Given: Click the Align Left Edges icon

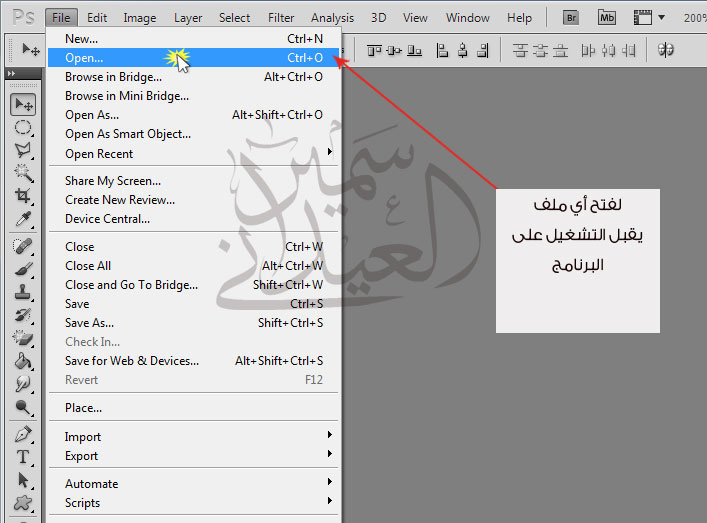Looking at the screenshot, I should point(442,50).
